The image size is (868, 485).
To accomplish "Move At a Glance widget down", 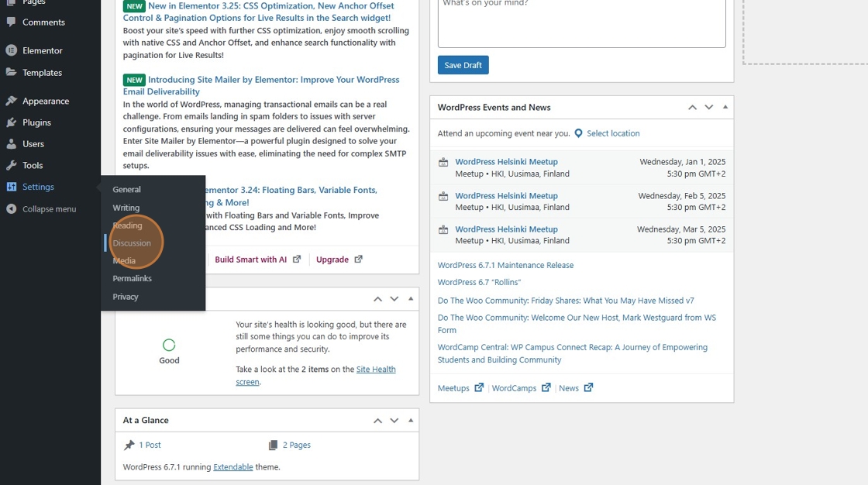I will [x=394, y=421].
